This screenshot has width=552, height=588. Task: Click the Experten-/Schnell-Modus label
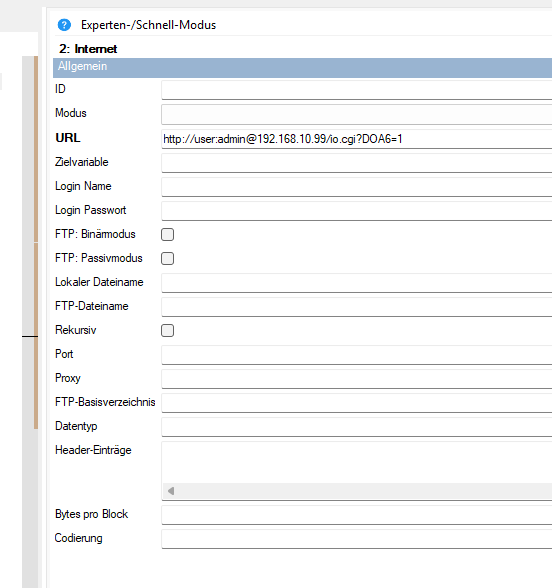coord(148,25)
